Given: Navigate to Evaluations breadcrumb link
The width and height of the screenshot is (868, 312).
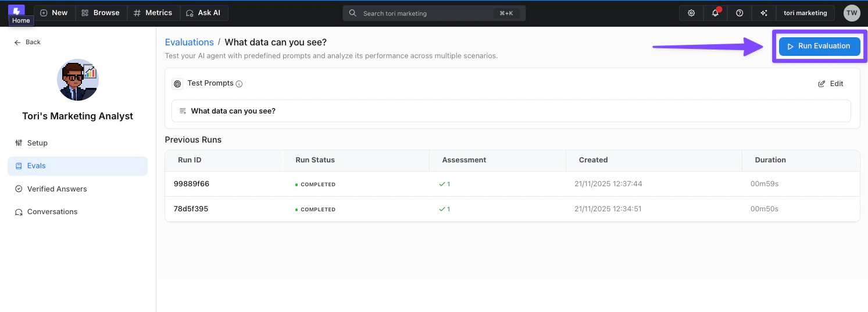Looking at the screenshot, I should pos(190,42).
